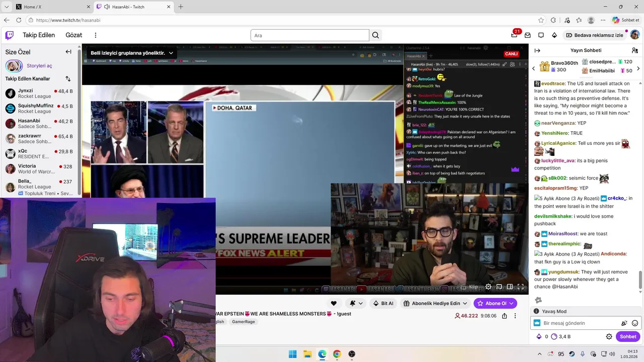Open the emote picker smiley icon

pos(635,323)
